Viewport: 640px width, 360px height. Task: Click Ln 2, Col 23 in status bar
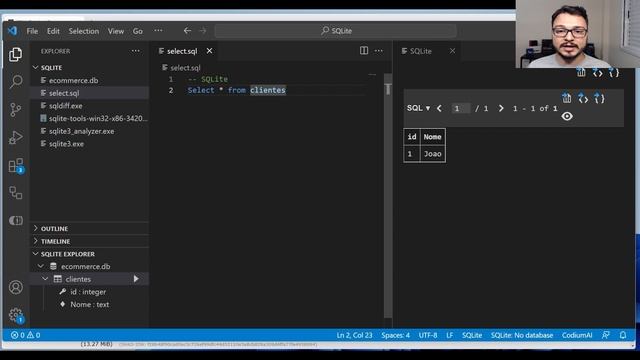[x=354, y=335]
